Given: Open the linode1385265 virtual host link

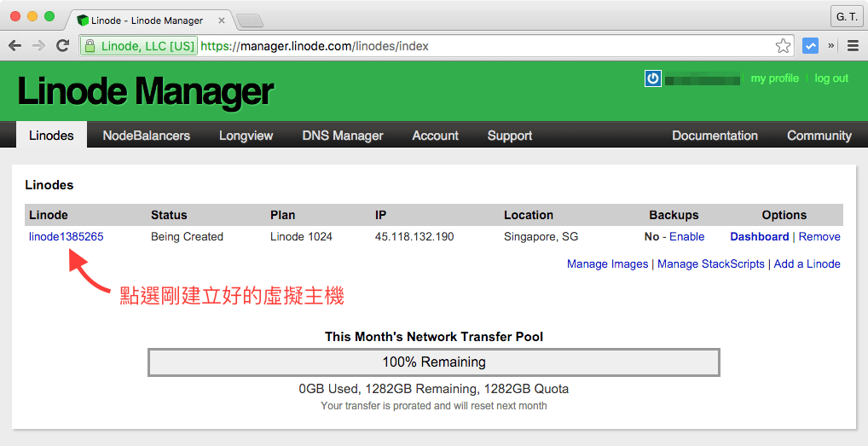Looking at the screenshot, I should tap(66, 237).
